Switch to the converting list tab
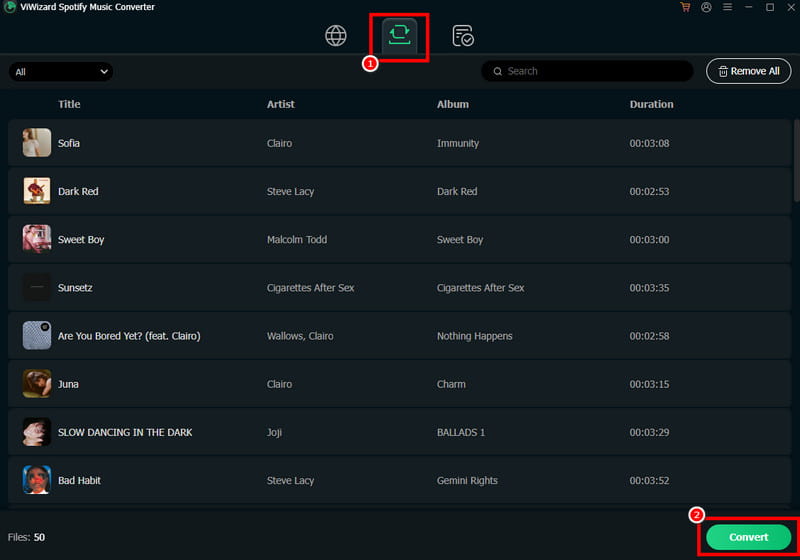The image size is (800, 560). click(399, 35)
